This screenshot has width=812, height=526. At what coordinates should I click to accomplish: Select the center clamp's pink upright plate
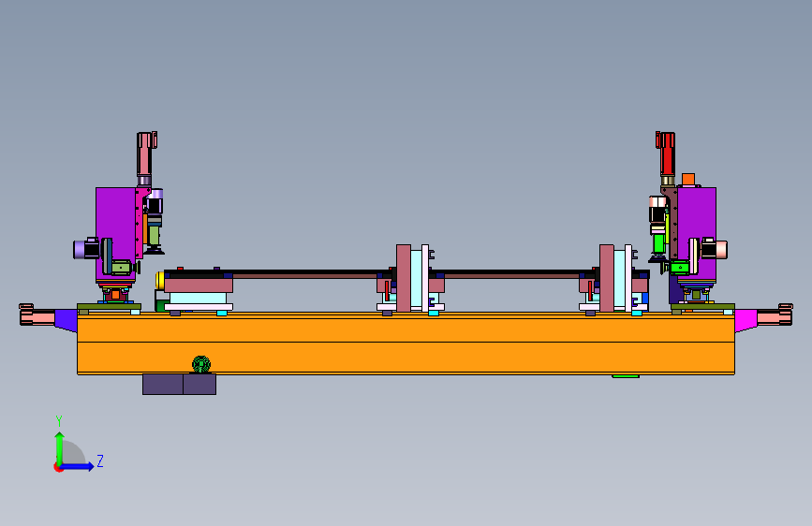pos(404,278)
